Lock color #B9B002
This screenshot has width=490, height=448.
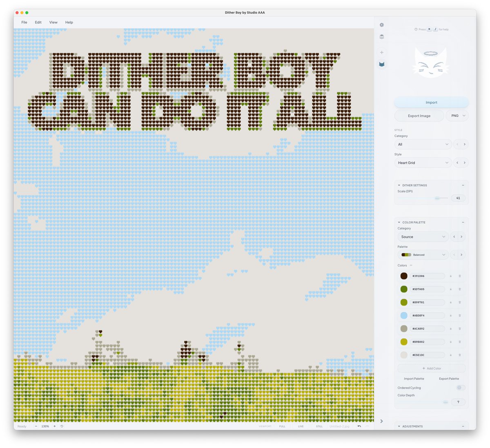coord(451,342)
